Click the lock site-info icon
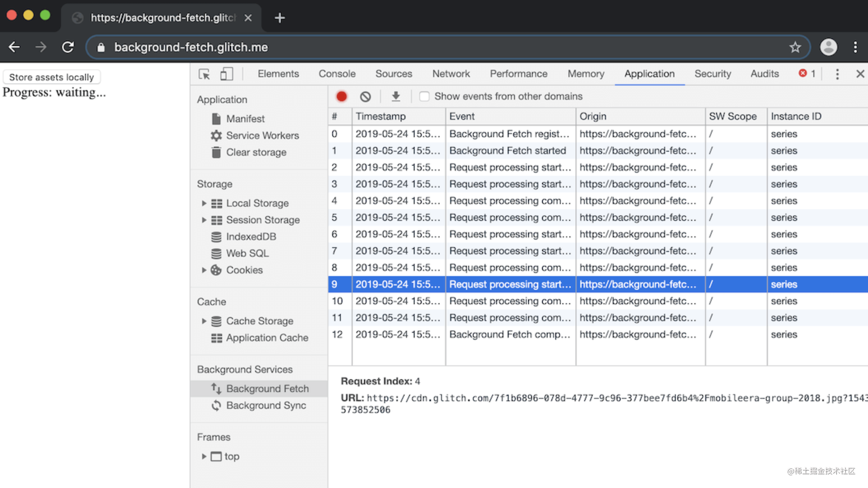868x488 pixels. click(101, 47)
